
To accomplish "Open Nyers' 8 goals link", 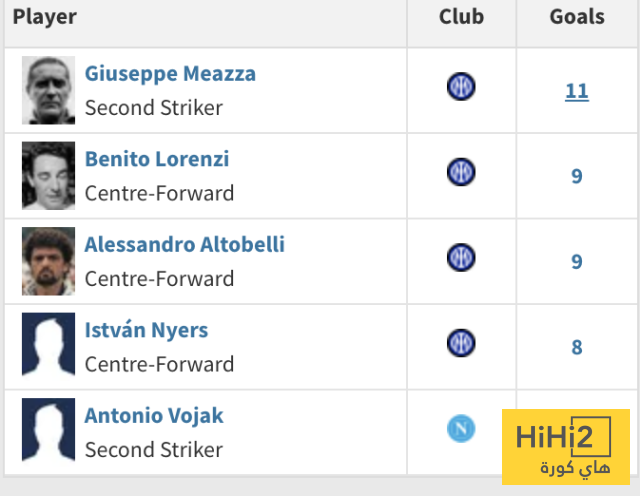I will coord(577,348).
